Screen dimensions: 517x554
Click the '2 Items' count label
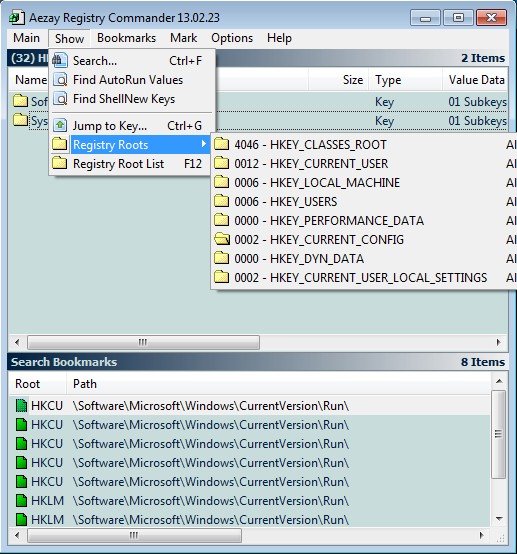pos(483,58)
